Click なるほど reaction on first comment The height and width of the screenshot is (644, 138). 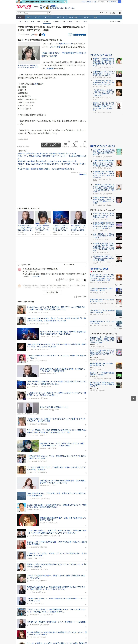tap(70, 280)
